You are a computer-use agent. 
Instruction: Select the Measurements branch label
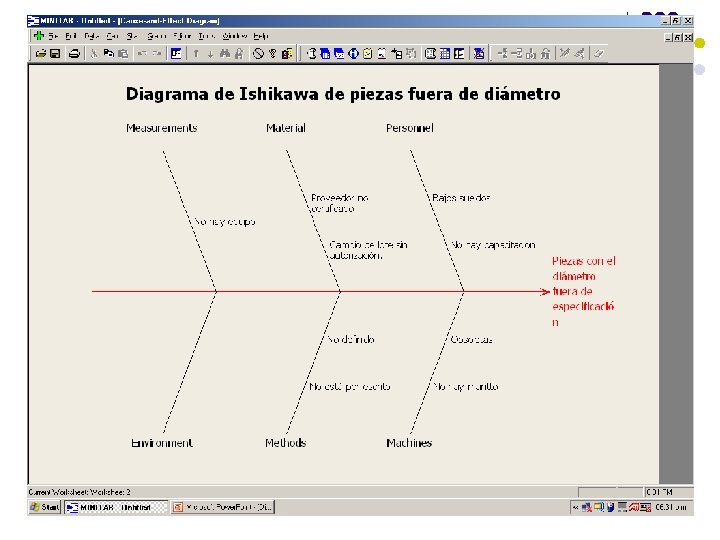[162, 128]
